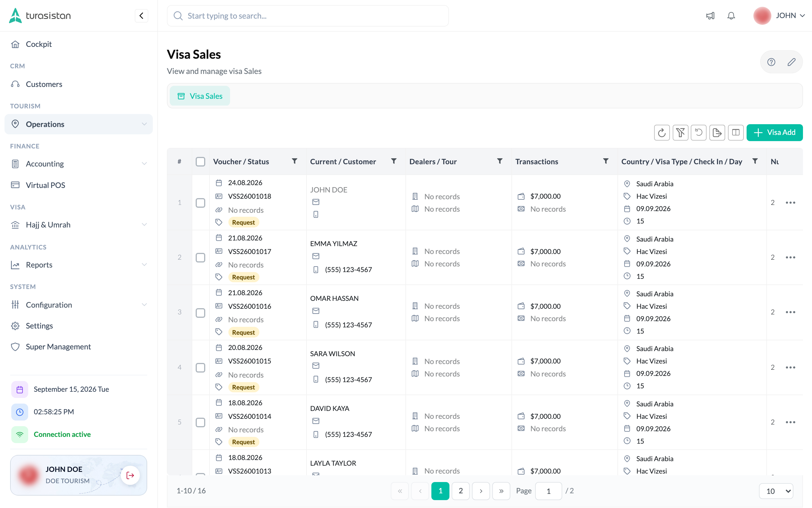
Task: Collapse the sidebar with the back arrow
Action: pos(141,16)
